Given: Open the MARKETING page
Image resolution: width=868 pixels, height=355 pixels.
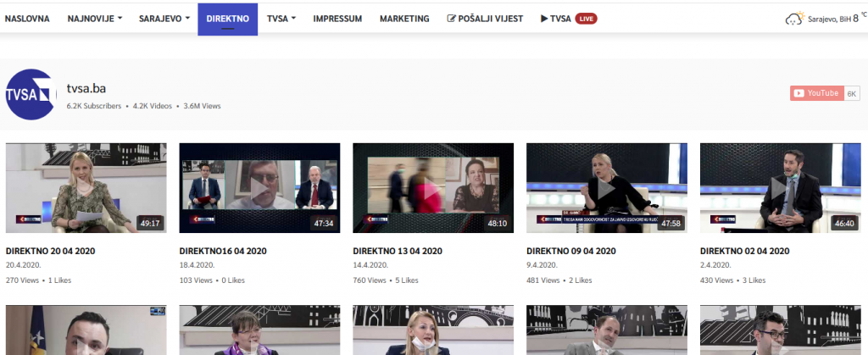Looking at the screenshot, I should (x=404, y=19).
